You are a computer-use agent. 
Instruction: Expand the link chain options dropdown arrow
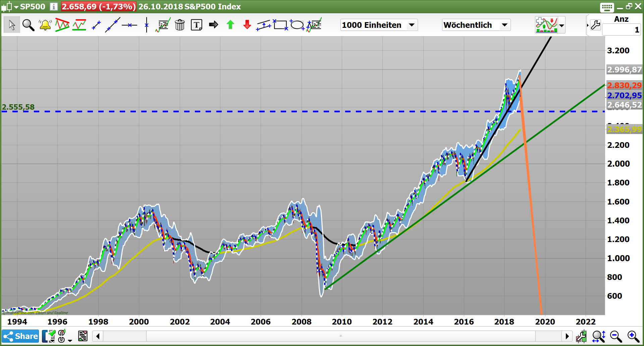pos(70,340)
